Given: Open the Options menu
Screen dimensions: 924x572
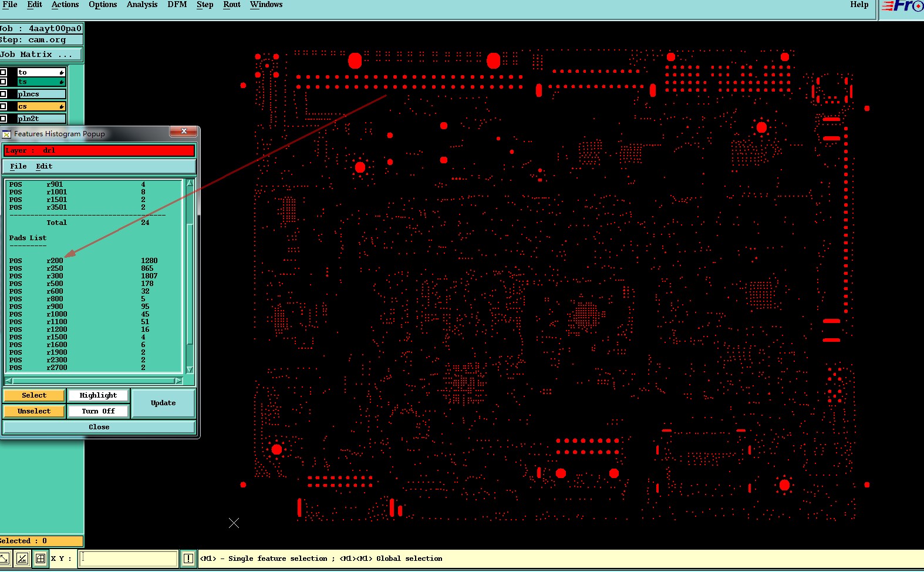Looking at the screenshot, I should [x=103, y=5].
